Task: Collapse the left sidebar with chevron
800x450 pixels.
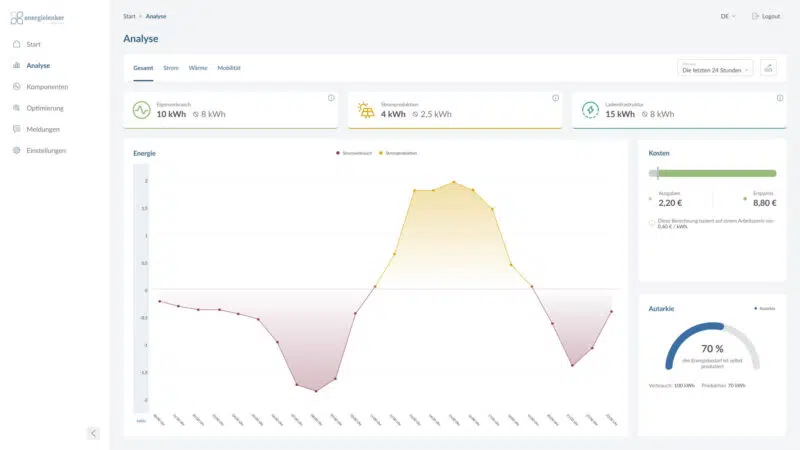Action: (93, 433)
